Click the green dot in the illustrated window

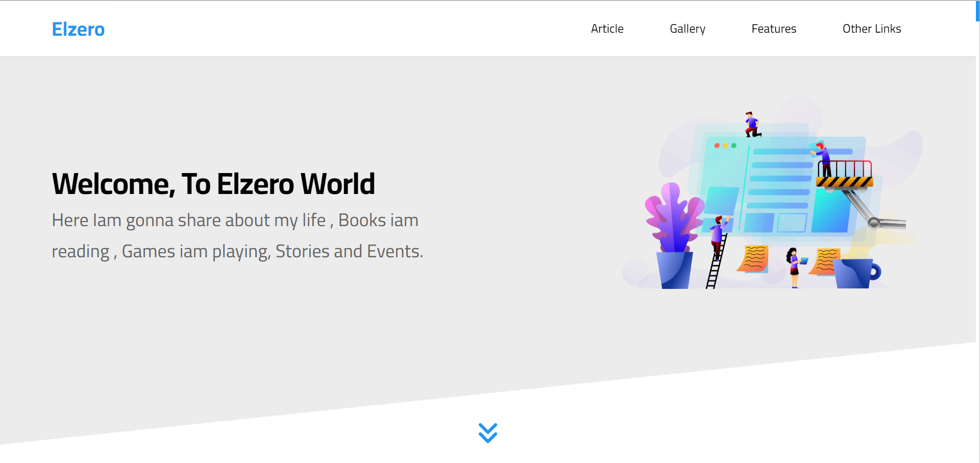pos(734,145)
